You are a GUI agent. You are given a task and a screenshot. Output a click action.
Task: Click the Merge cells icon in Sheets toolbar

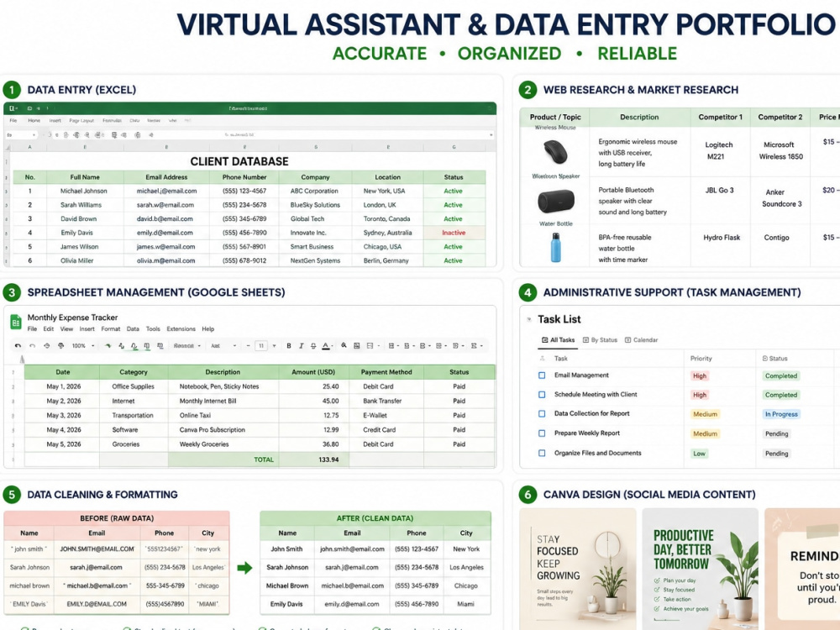(x=370, y=345)
